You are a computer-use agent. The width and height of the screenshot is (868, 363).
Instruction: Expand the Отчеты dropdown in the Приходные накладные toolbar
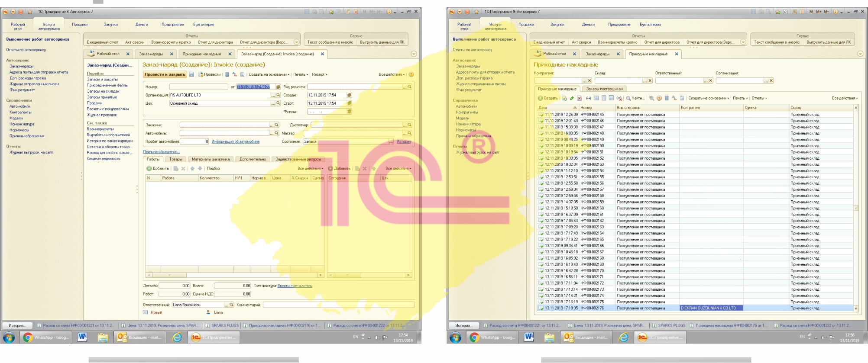point(759,98)
